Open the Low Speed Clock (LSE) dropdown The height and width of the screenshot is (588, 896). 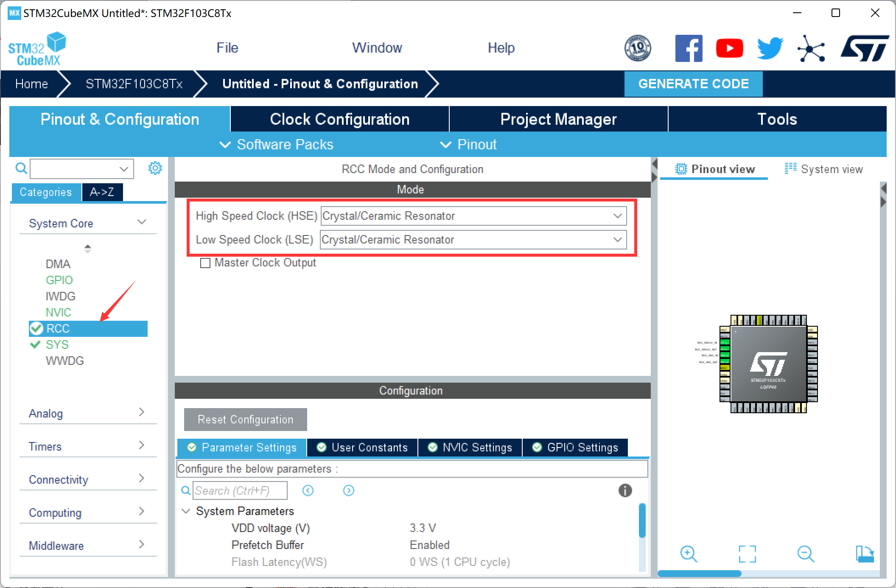point(473,240)
